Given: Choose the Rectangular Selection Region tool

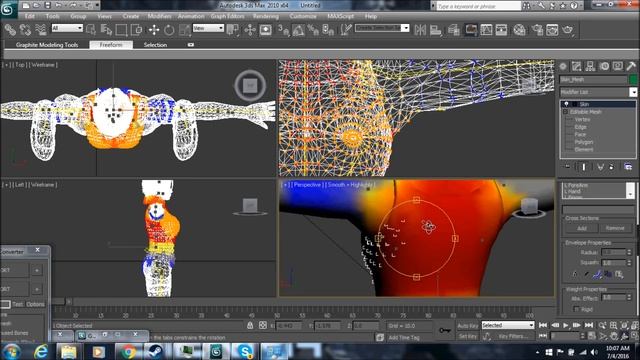Looking at the screenshot, I should (121, 30).
